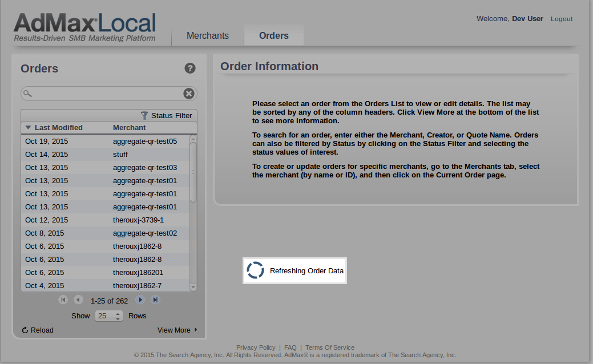593x364 pixels.
Task: Open the Orders help question-mark icon
Action: (x=190, y=68)
